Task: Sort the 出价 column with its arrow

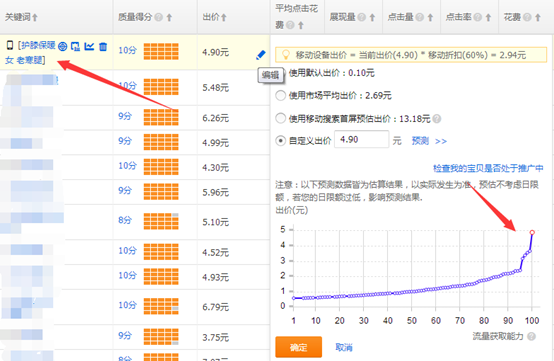Action: (x=224, y=17)
